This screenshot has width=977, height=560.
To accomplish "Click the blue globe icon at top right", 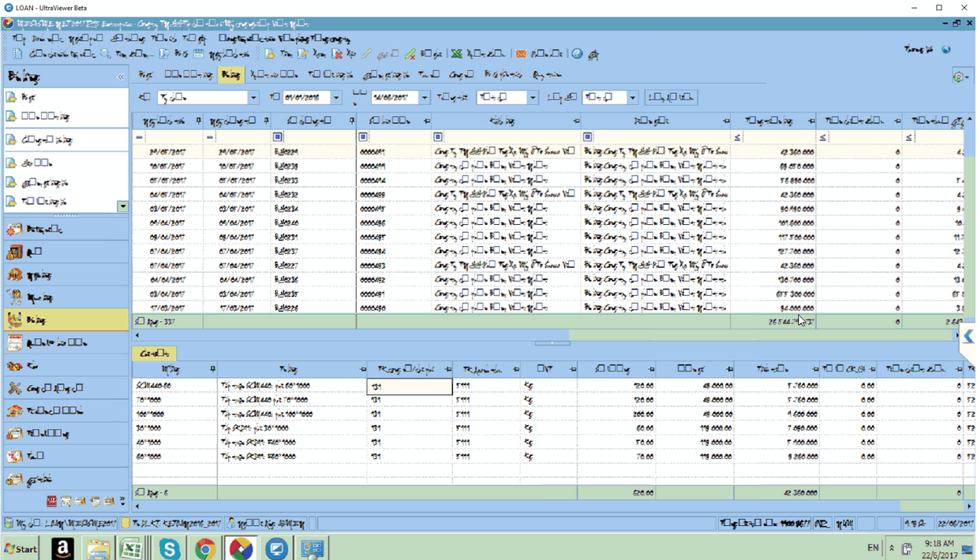I will tap(946, 50).
